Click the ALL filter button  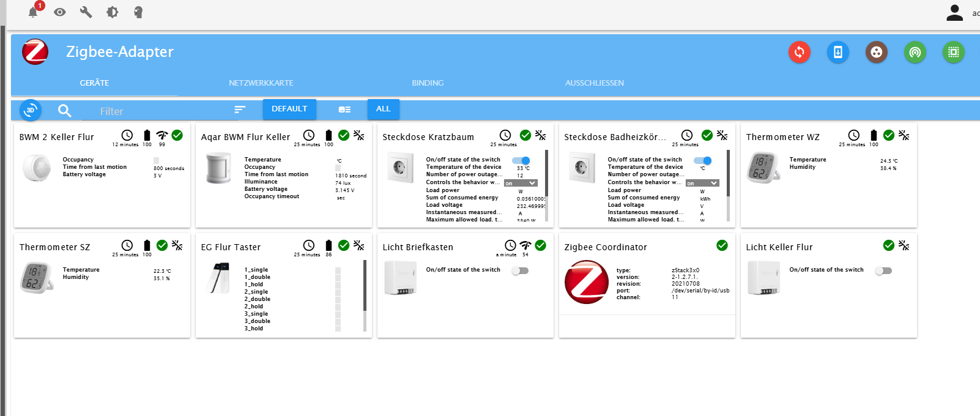tap(383, 109)
